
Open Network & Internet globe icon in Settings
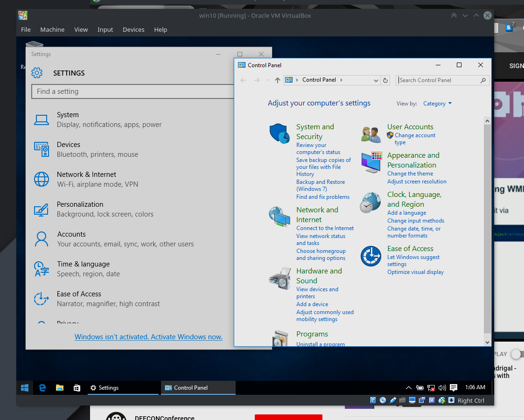(x=42, y=179)
